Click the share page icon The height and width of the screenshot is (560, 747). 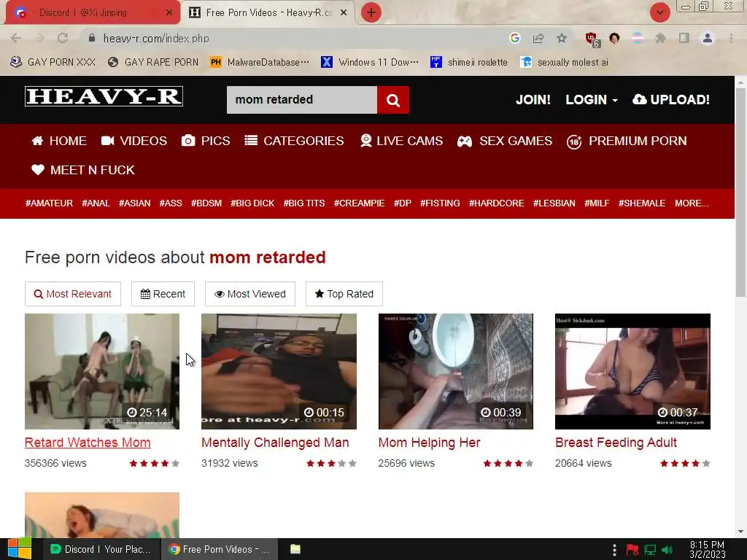[x=538, y=38]
